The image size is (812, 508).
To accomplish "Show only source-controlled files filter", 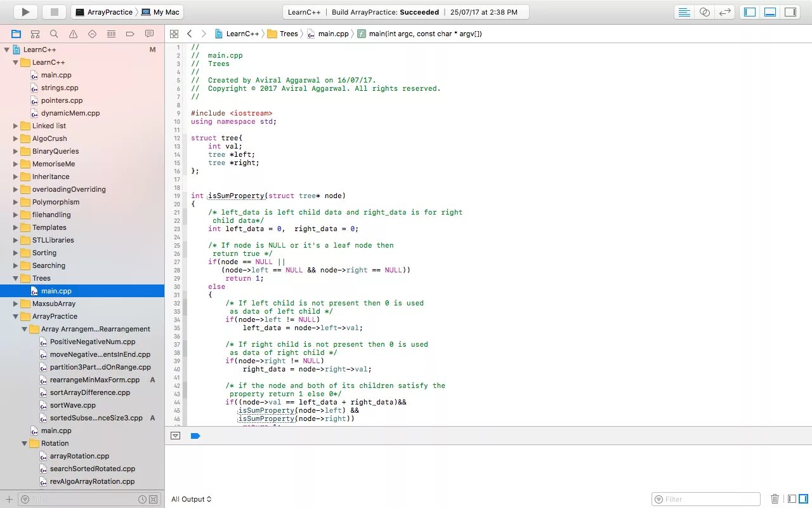I will point(153,499).
